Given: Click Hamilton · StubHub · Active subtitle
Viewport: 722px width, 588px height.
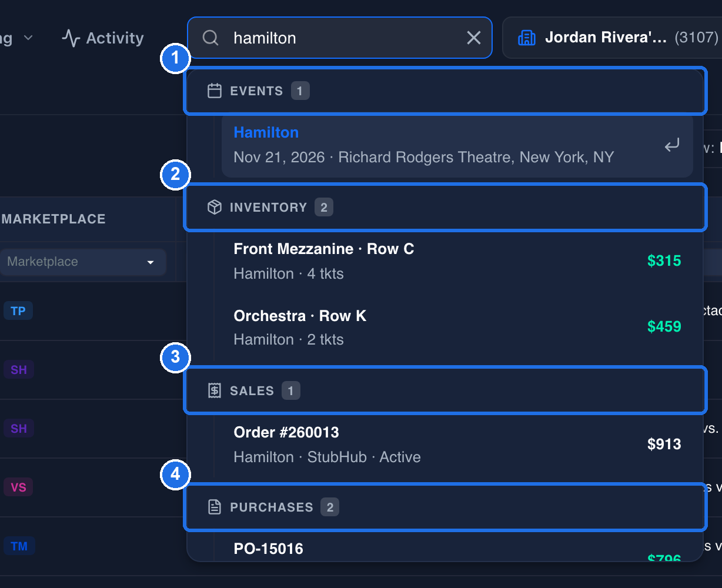Looking at the screenshot, I should point(327,457).
